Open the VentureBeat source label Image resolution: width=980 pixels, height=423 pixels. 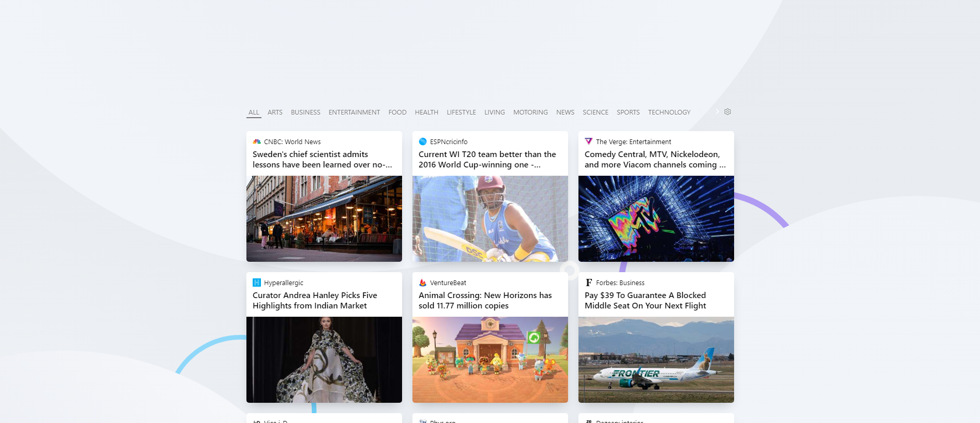448,283
